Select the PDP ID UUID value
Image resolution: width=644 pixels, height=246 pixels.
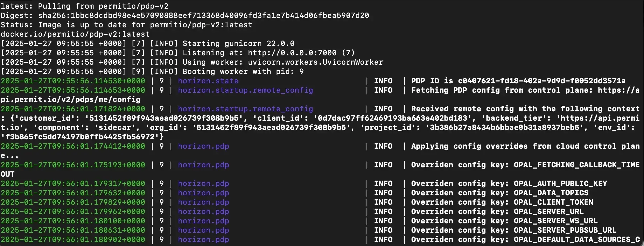(x=541, y=81)
